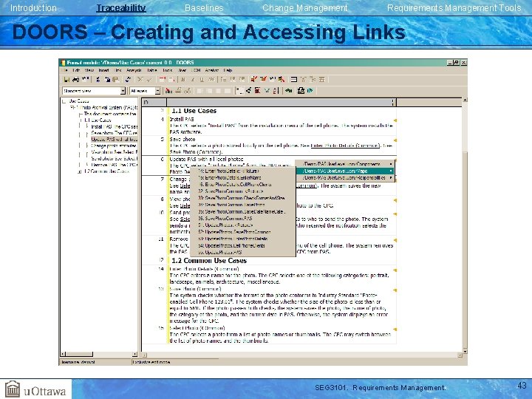Select the highlighted /Demo/PAS UserLevel Maps entry

345,171
